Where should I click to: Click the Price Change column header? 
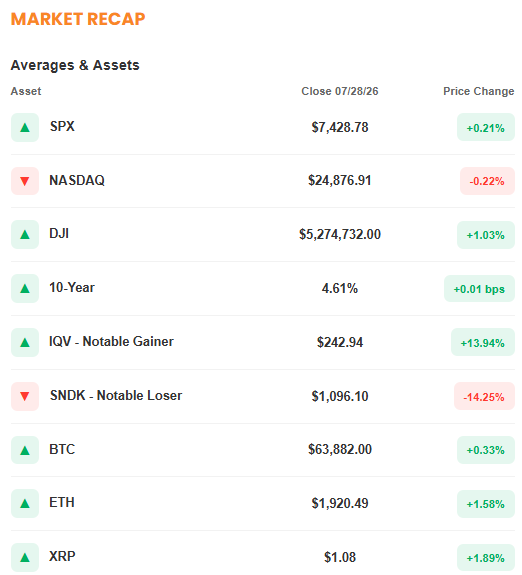pos(478,91)
